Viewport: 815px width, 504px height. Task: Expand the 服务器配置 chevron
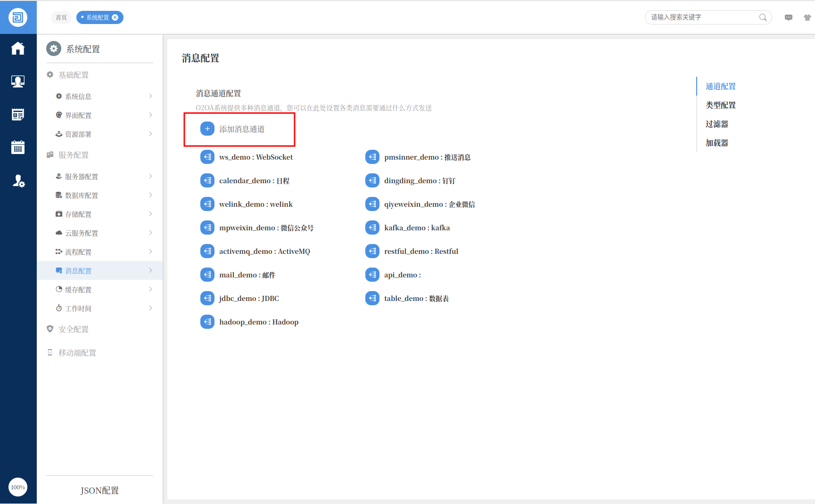(x=150, y=176)
